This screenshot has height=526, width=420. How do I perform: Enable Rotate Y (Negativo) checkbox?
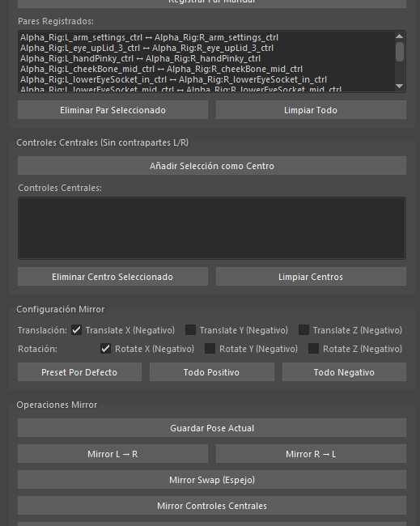(x=210, y=349)
